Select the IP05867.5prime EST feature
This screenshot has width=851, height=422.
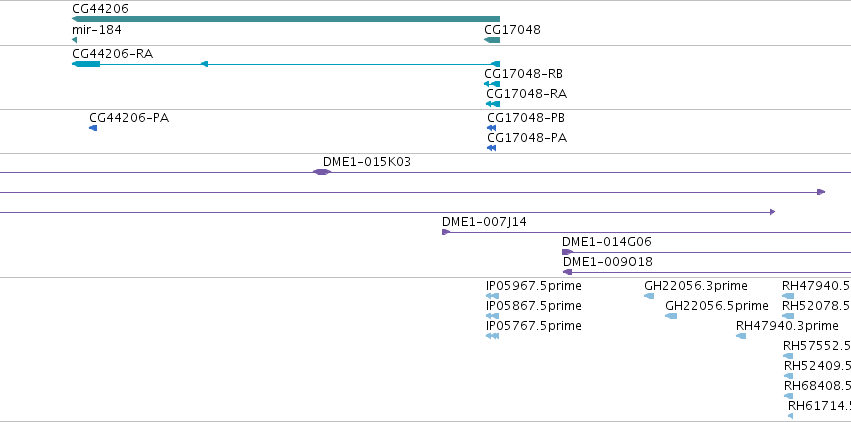point(492,316)
